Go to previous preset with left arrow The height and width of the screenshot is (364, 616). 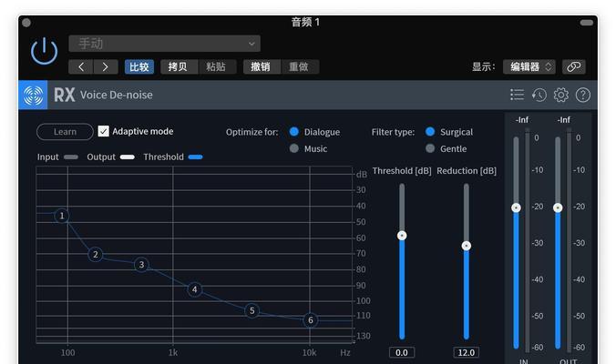(x=81, y=66)
